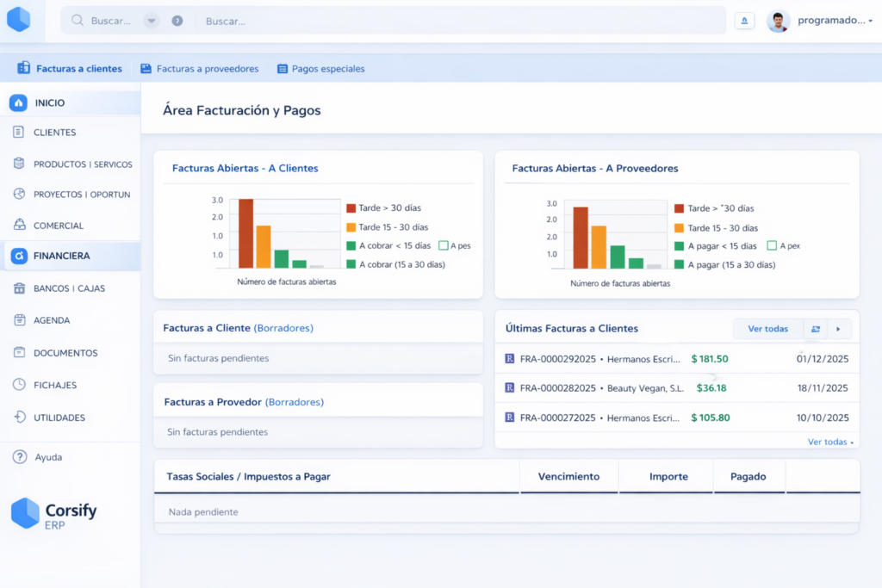Click the play arrow in Últimas Facturas header
Screen dimensions: 882x588
[x=839, y=329]
